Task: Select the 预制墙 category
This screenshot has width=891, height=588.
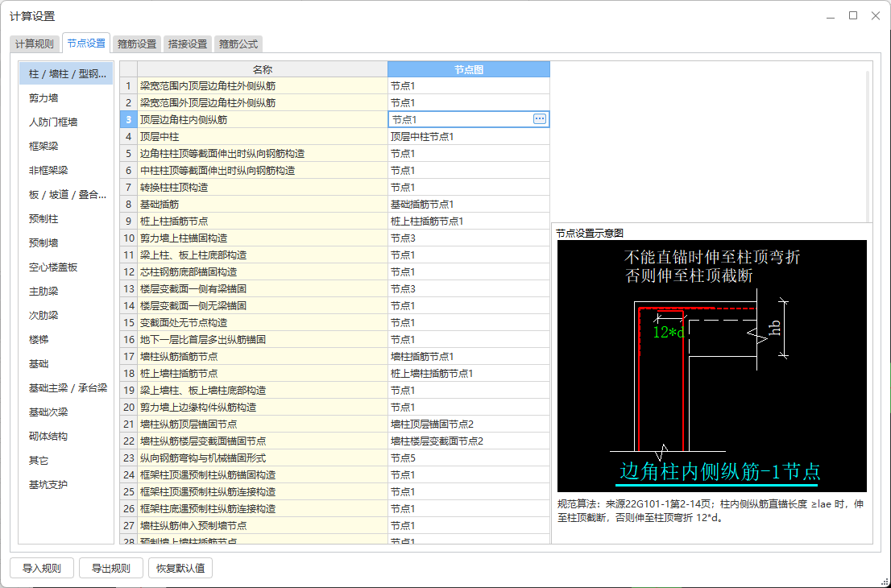Action: pyautogui.click(x=67, y=243)
